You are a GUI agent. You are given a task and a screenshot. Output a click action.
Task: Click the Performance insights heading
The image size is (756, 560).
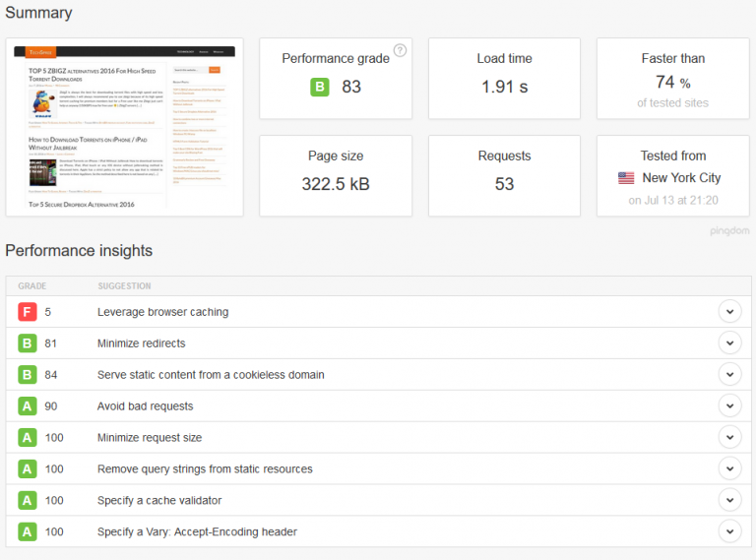(79, 251)
